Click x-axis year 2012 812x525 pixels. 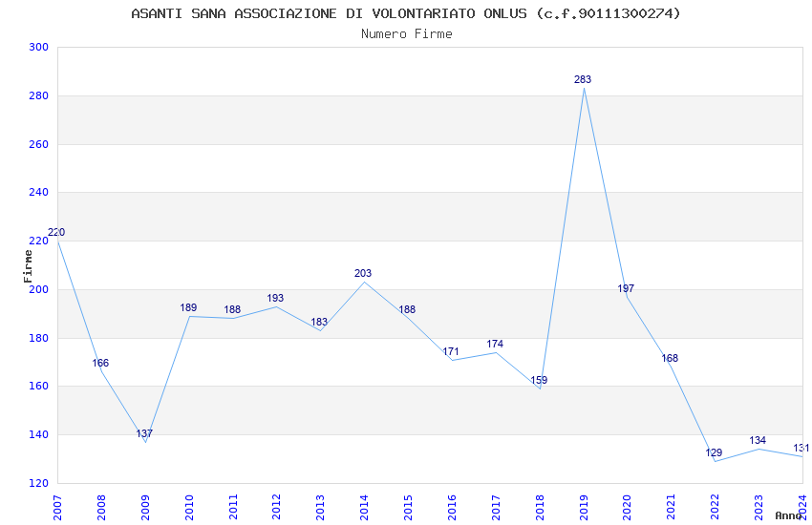276,508
